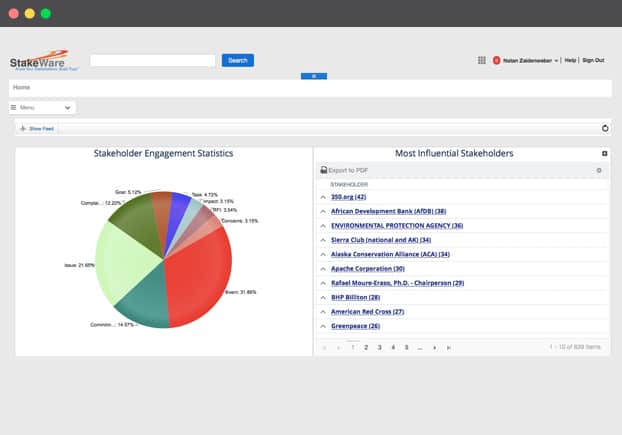This screenshot has height=435, width=622.
Task: Click the red user avatar icon
Action: click(x=496, y=60)
